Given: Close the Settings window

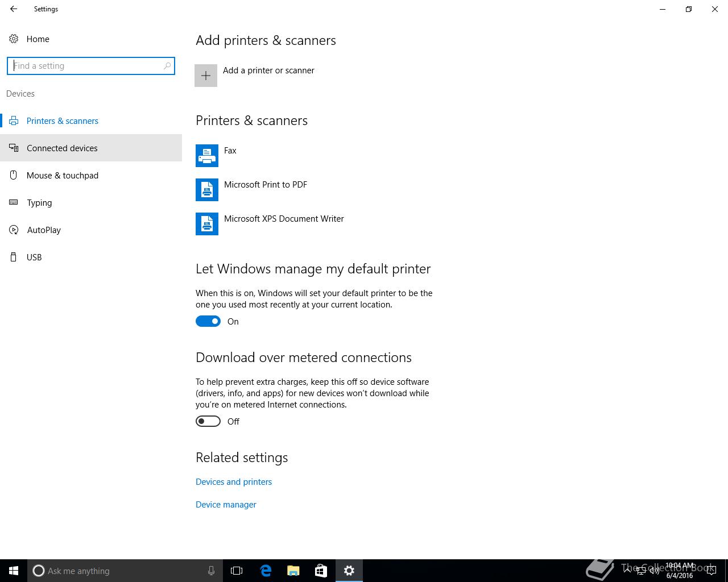Looking at the screenshot, I should pos(715,9).
